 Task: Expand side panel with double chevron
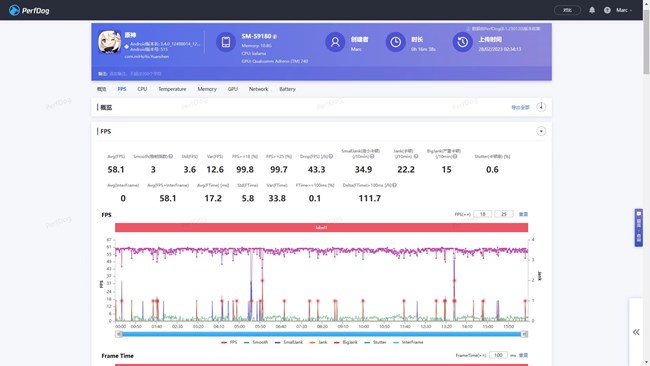636,332
